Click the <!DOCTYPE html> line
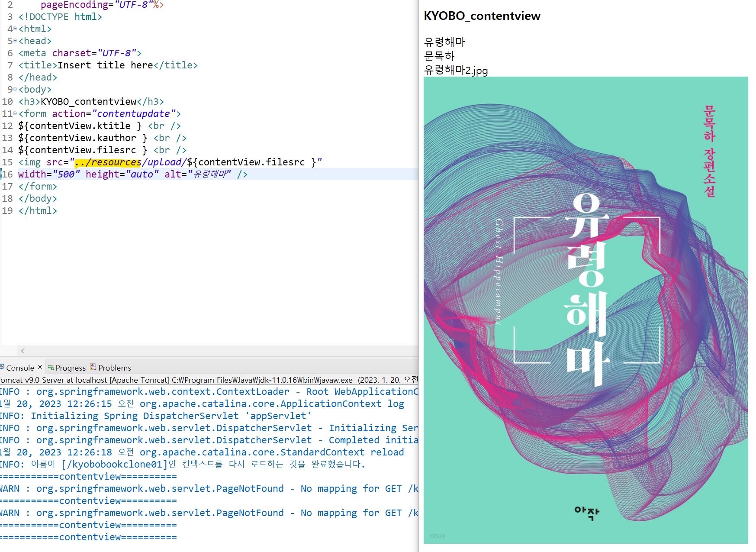Screen dimensions: 756x552 tap(60, 16)
